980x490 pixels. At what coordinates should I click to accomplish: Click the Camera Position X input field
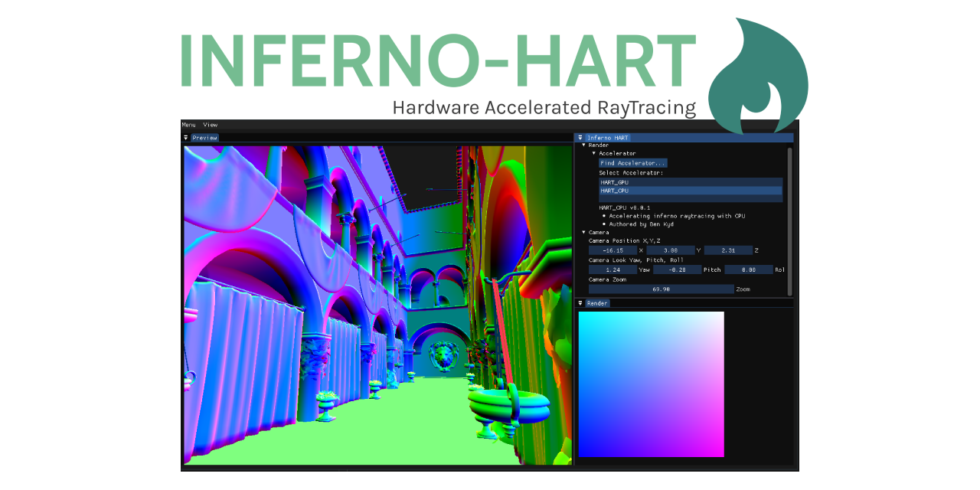(612, 250)
